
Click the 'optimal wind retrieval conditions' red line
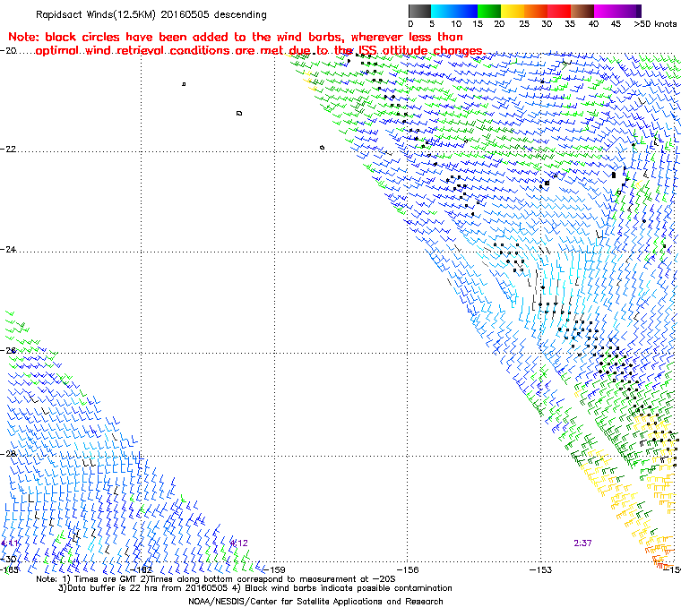[x=259, y=51]
